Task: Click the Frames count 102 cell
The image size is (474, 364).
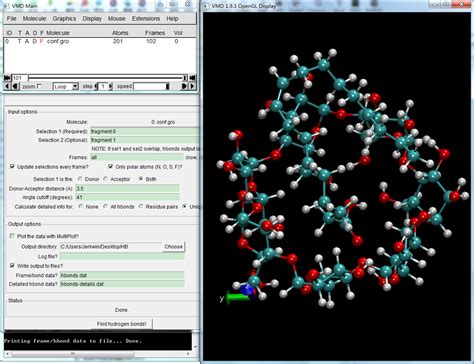Action: (151, 41)
